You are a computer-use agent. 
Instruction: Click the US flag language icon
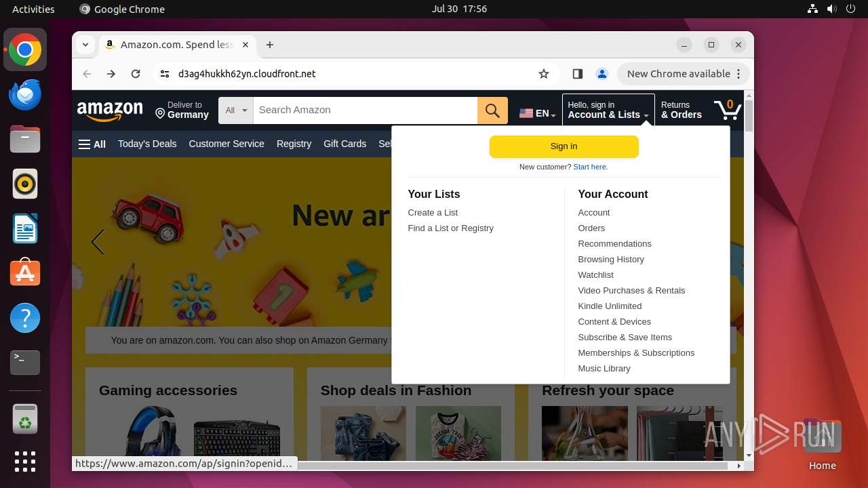point(526,114)
